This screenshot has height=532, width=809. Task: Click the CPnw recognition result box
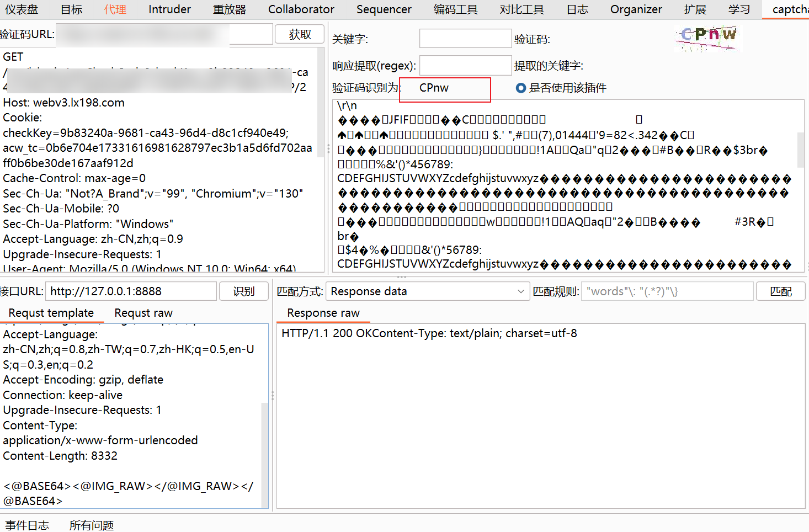445,89
